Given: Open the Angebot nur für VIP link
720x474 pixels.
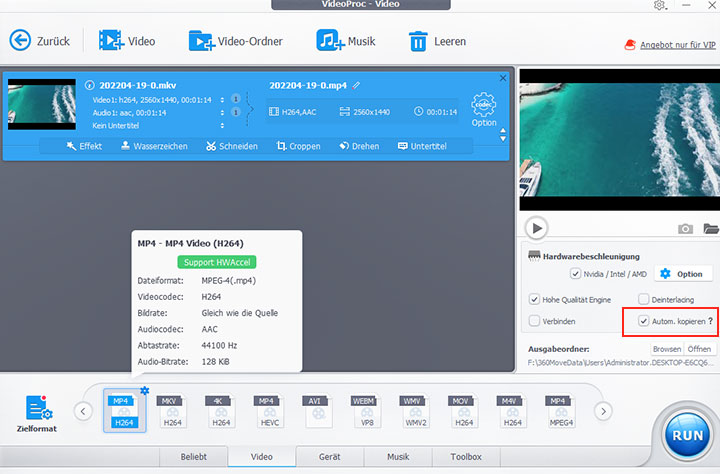Looking at the screenshot, I should (678, 45).
